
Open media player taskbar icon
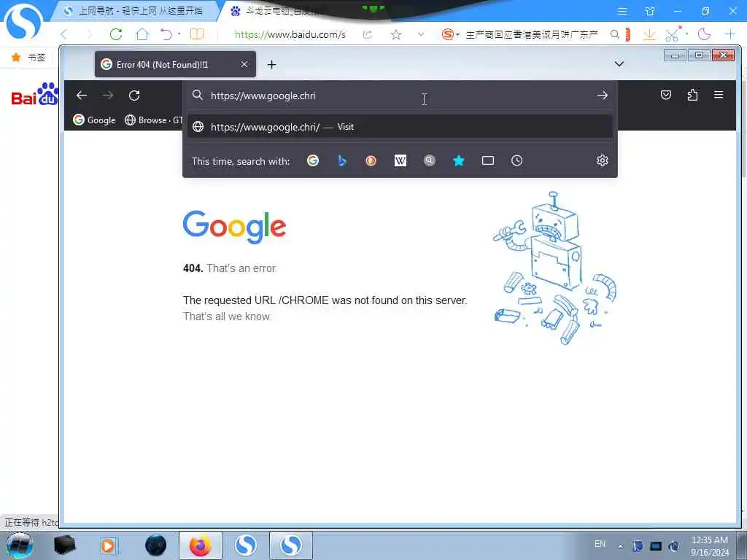click(109, 545)
